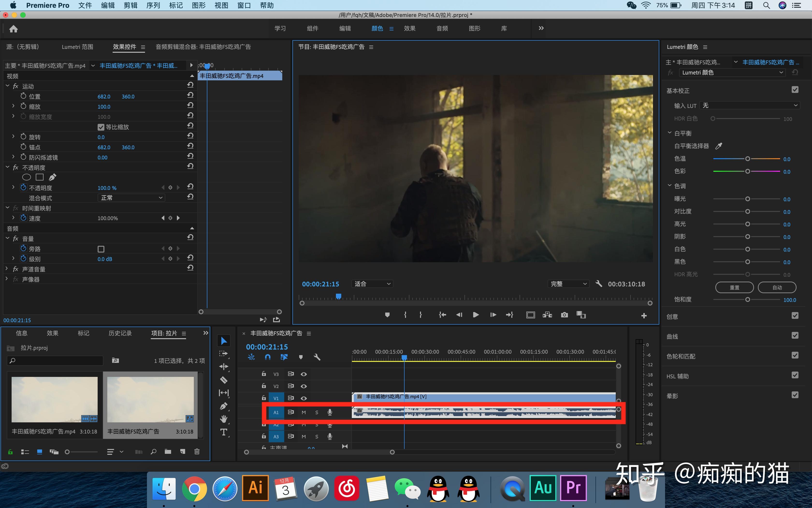Image resolution: width=812 pixels, height=508 pixels.
Task: Open new bin folder icon
Action: (168, 452)
